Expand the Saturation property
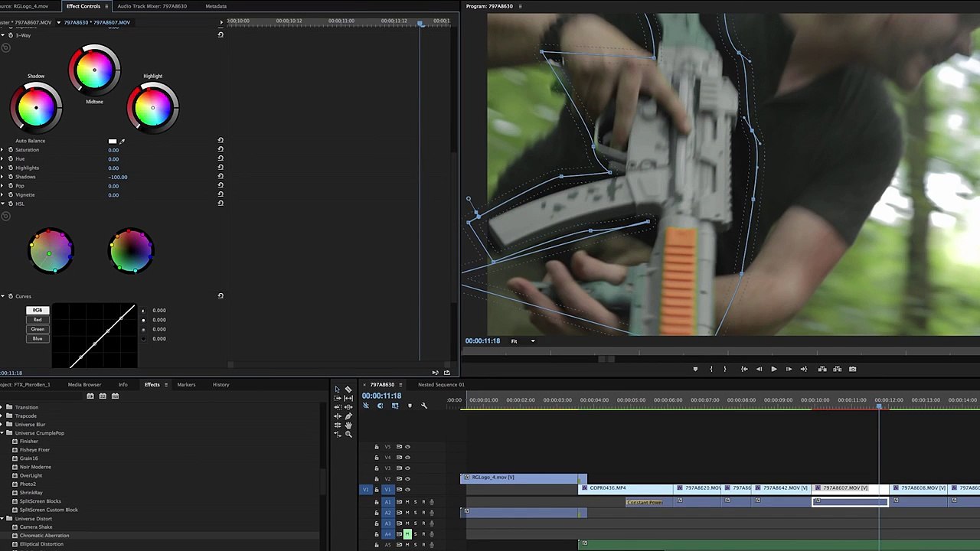The height and width of the screenshot is (551, 980). click(x=3, y=149)
